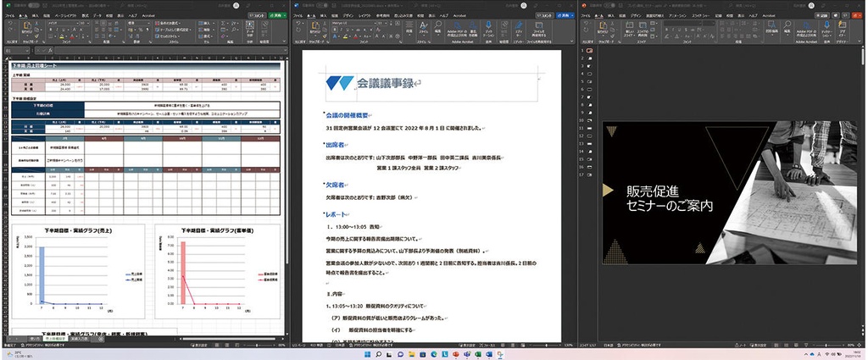Collapse the PowerPoint ribbon with chevron
This screenshot has height=360, width=868.
click(x=861, y=42)
